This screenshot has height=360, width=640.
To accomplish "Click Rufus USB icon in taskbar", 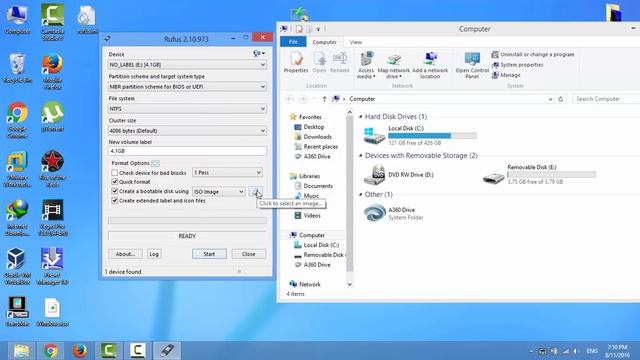I will [x=167, y=351].
